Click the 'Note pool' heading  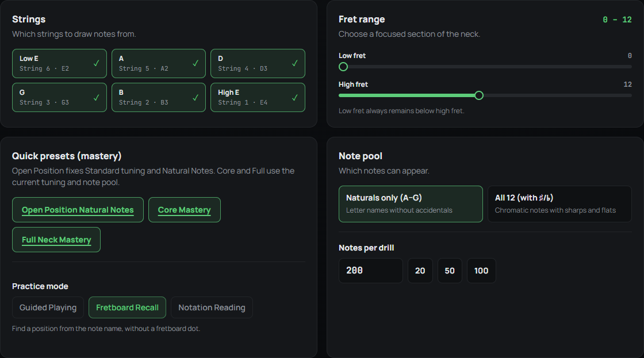[x=360, y=156]
